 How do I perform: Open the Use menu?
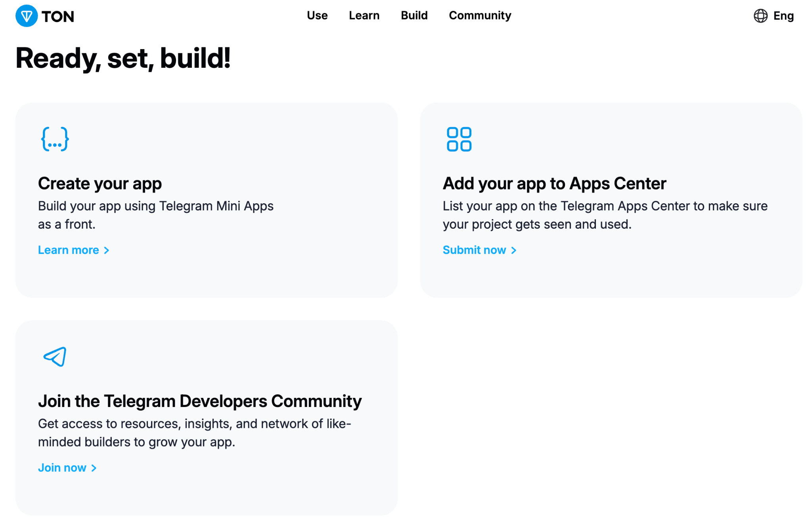pyautogui.click(x=317, y=15)
